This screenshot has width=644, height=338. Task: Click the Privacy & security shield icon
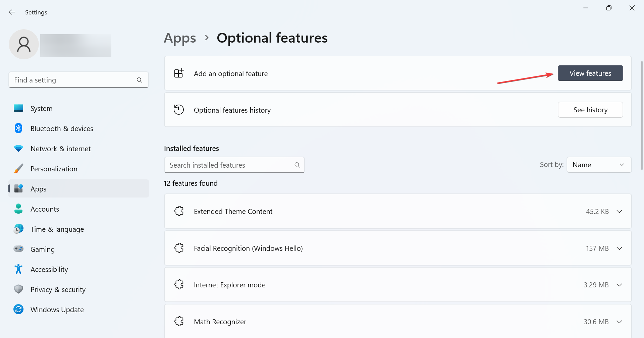(x=18, y=289)
